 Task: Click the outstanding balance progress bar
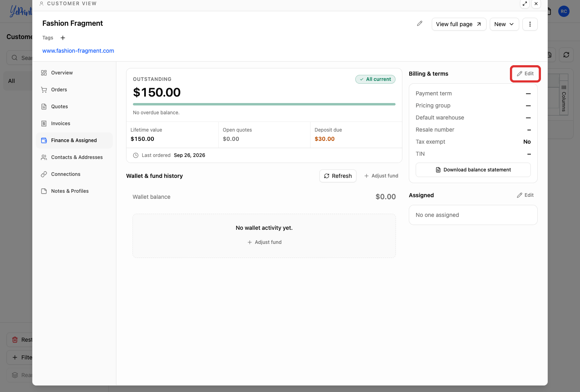pos(264,104)
